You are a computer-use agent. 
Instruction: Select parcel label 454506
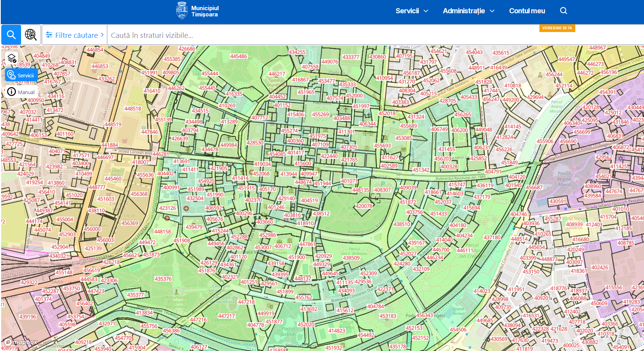(458, 330)
